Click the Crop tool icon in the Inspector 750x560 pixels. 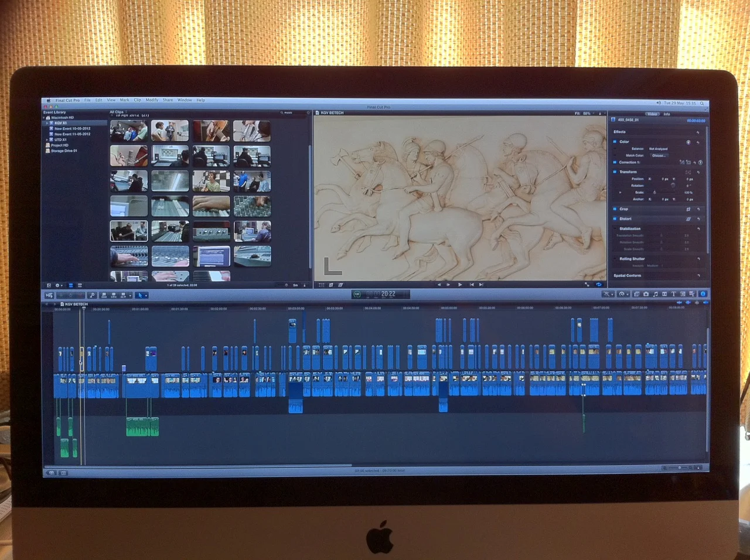[x=688, y=209]
